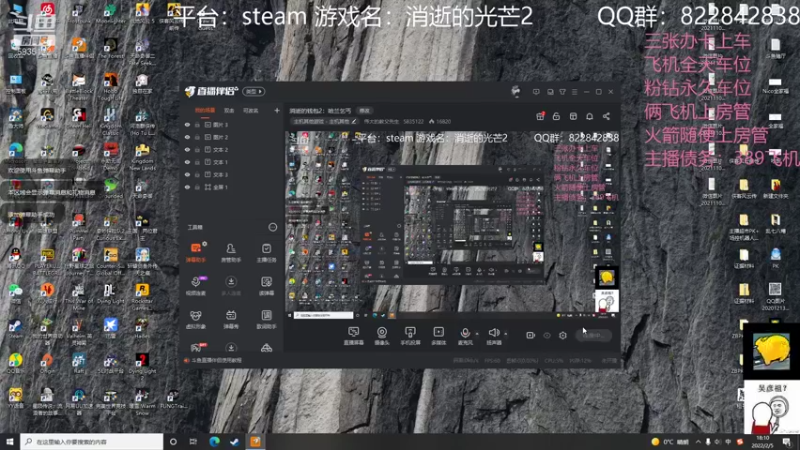Select the Dying Light desktop shortcut
Viewport: 800px width, 450px height.
click(x=110, y=294)
